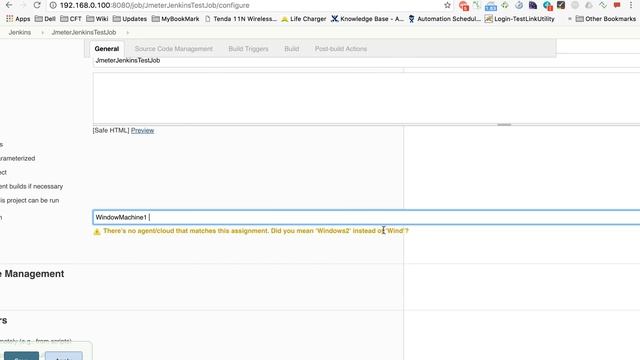
Task: Click inside the empty description text area
Action: [366, 98]
